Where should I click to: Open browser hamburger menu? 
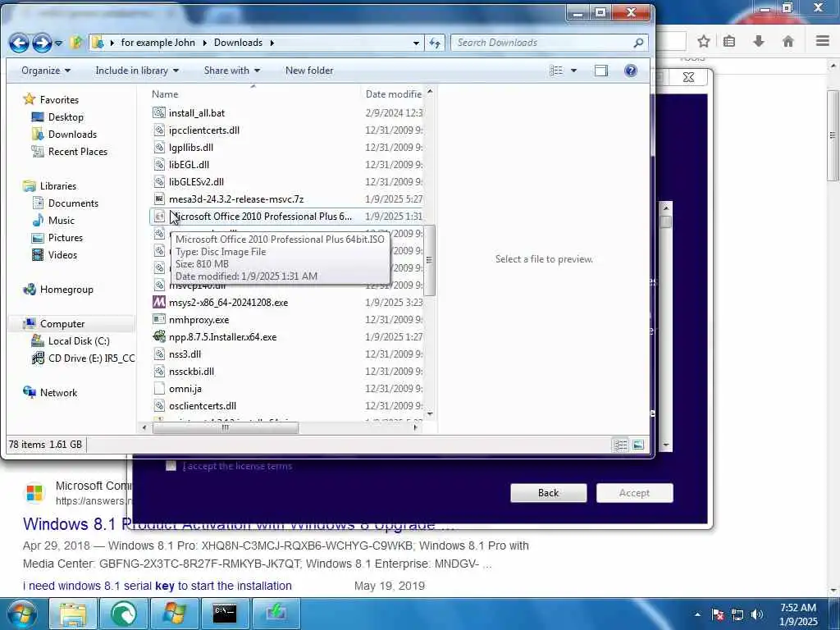823,41
